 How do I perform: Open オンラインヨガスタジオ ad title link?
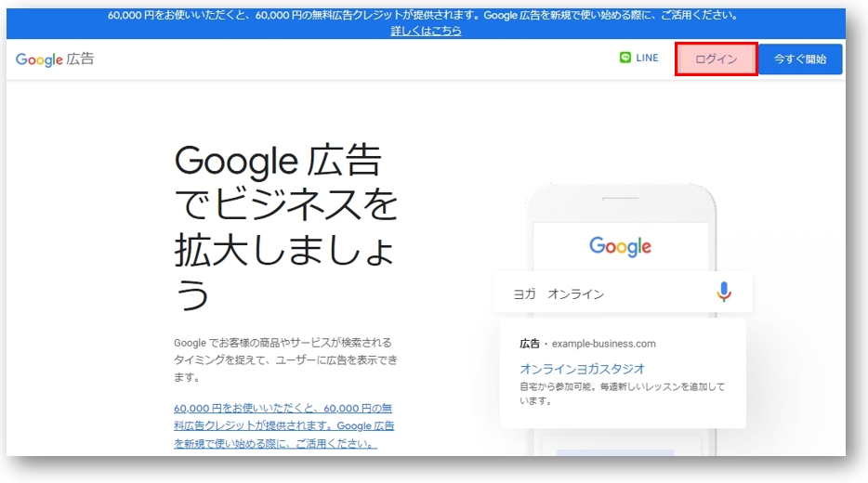(582, 369)
